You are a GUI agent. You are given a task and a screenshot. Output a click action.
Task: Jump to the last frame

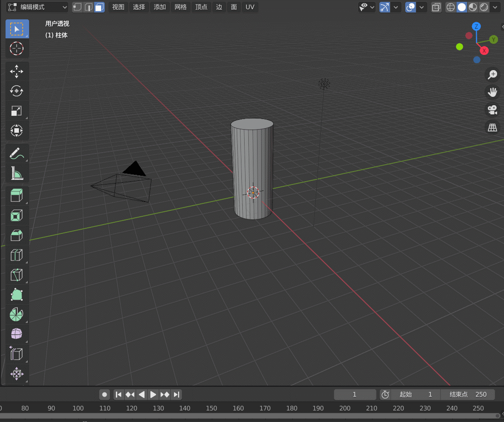[x=176, y=394]
